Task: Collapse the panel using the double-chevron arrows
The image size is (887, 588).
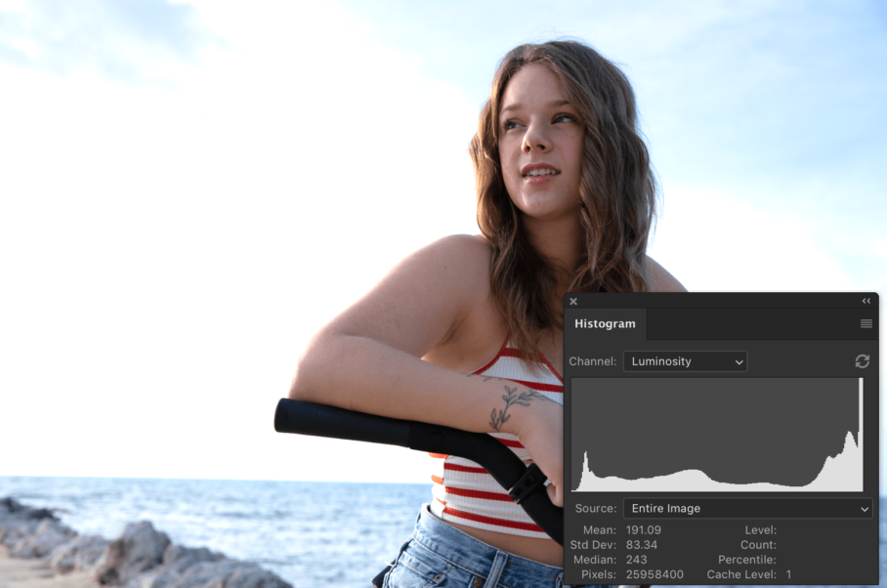Action: [x=866, y=301]
